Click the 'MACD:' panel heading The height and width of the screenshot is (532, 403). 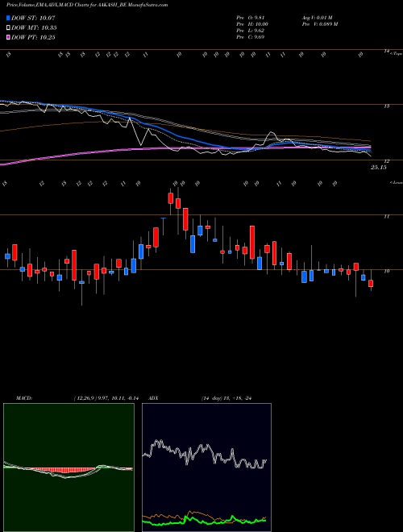[24, 398]
